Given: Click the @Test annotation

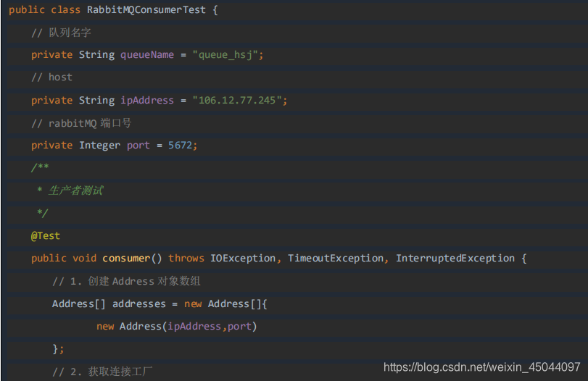Looking at the screenshot, I should tap(46, 236).
